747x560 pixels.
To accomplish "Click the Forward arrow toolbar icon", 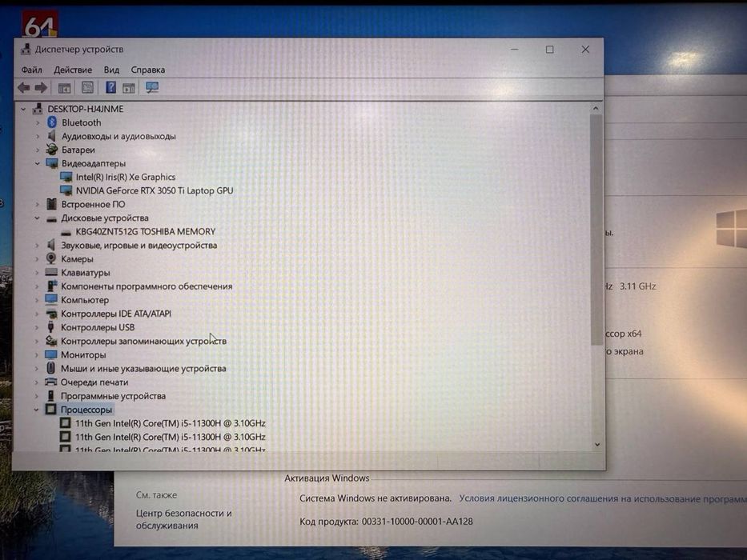I will [x=42, y=88].
